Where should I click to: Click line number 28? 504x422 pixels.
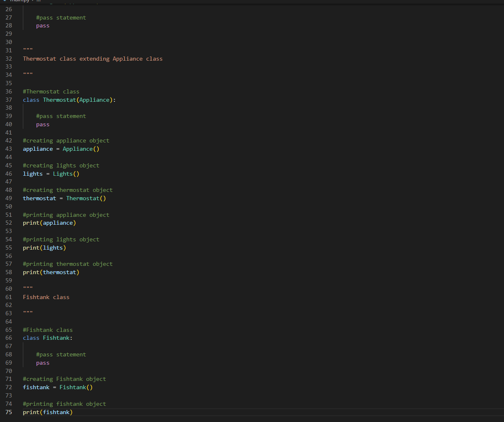tap(9, 25)
